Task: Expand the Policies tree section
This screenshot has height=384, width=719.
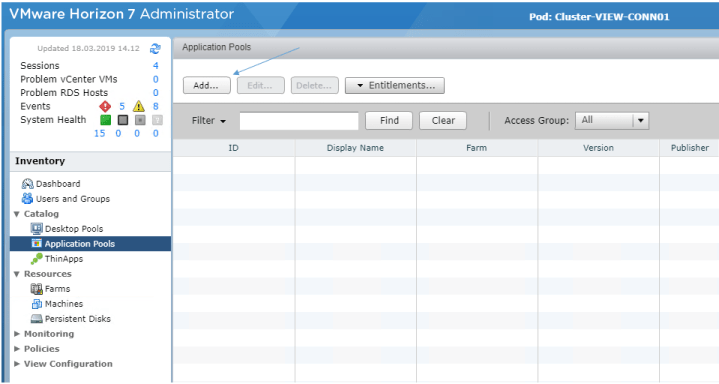Action: 17,349
